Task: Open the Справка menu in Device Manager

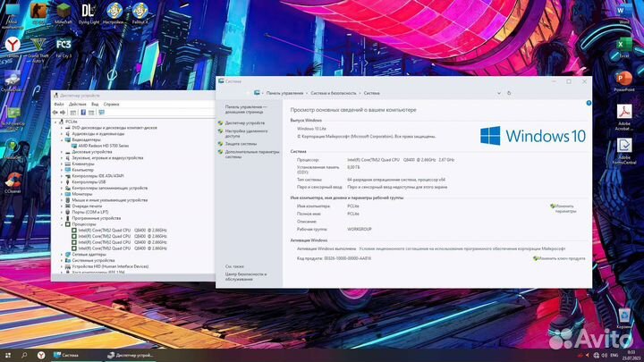Action: 111,105
